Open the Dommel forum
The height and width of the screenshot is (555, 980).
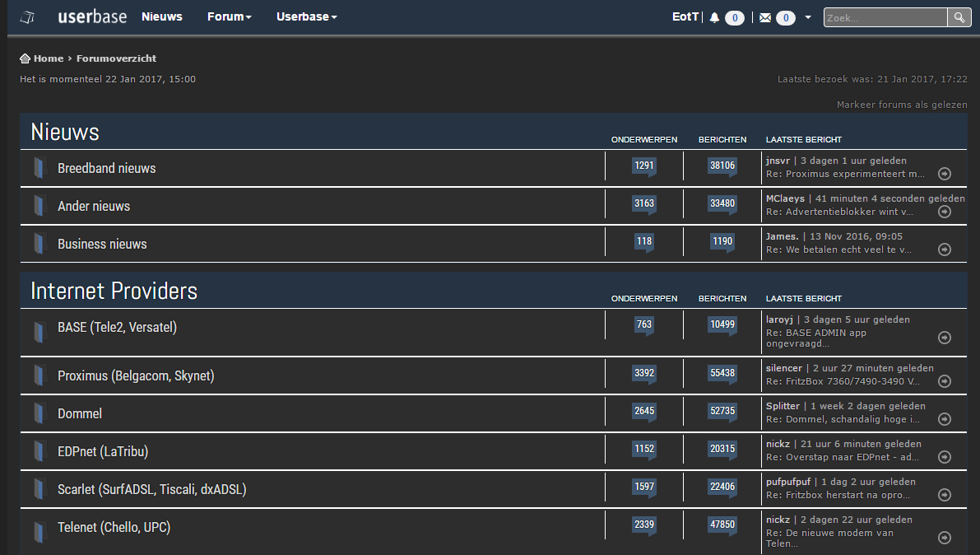click(x=80, y=413)
